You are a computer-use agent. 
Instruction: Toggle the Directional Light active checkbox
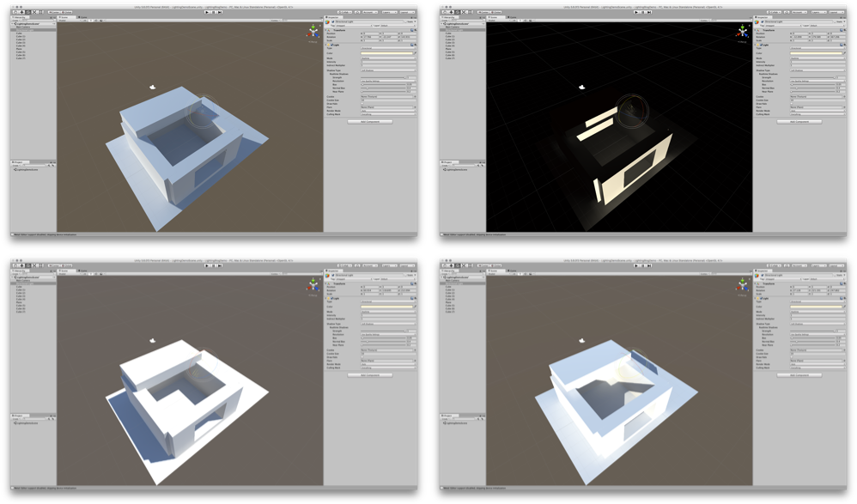[332, 21]
